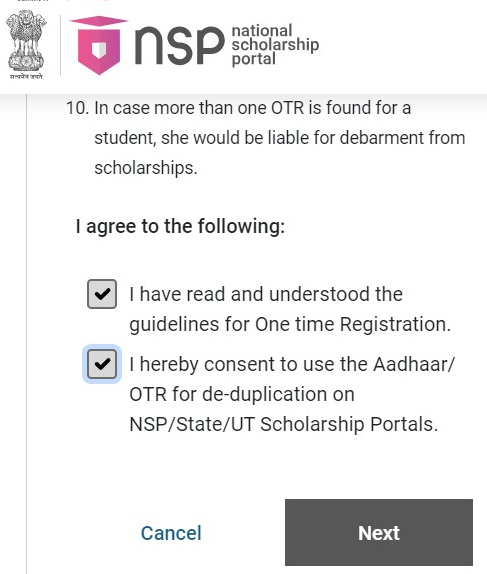Uncheck the 'read and understood guidelines' checkbox
Image resolution: width=487 pixels, height=574 pixels.
[102, 294]
